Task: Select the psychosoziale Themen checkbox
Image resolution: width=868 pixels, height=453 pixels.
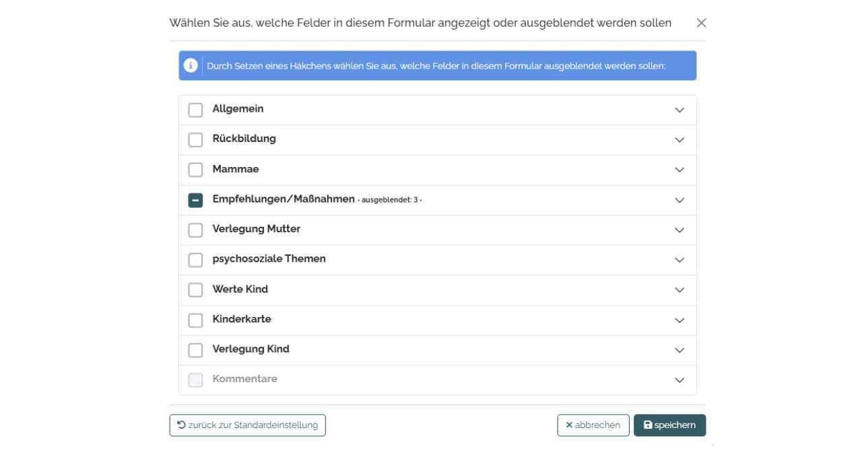Action: point(195,260)
